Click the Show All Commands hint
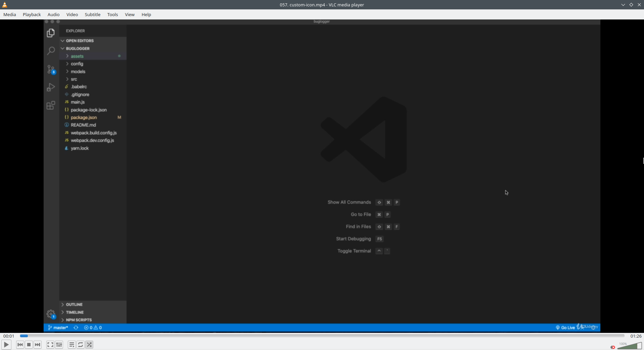 click(349, 202)
